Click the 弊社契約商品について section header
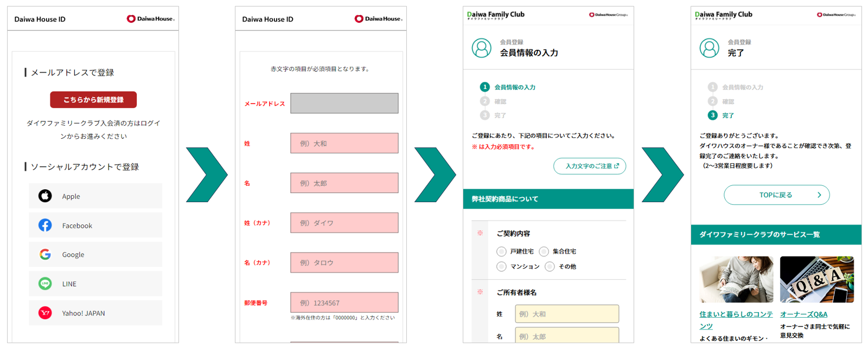 [x=548, y=199]
